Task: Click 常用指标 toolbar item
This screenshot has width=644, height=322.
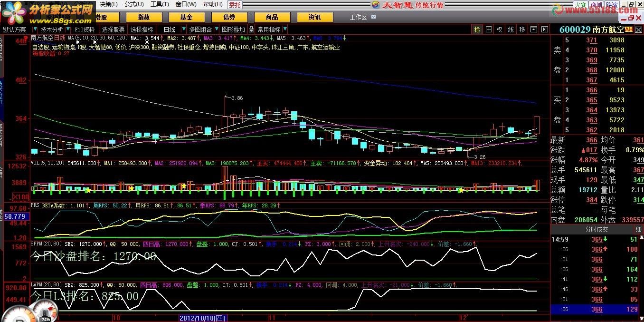Action: point(269,29)
